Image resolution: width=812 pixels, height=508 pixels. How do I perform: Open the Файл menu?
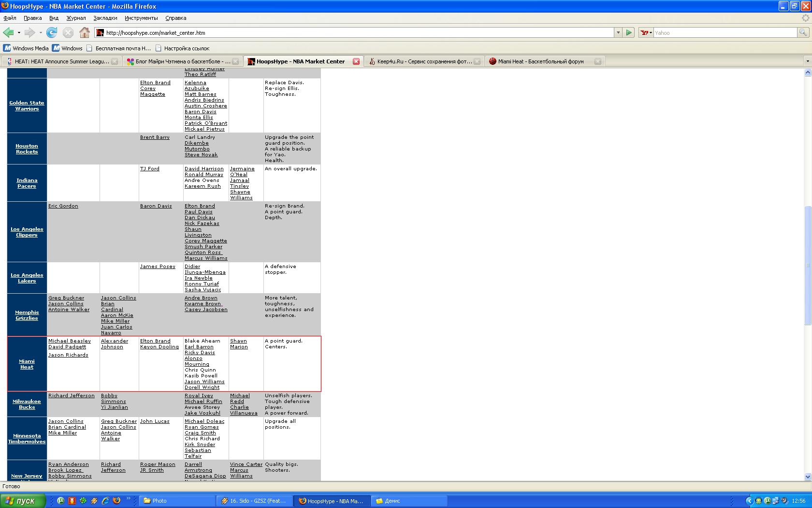pyautogui.click(x=10, y=18)
